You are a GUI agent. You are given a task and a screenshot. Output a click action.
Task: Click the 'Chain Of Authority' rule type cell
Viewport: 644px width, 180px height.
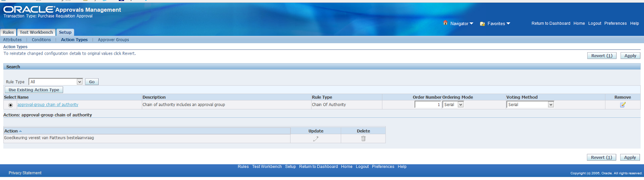329,105
